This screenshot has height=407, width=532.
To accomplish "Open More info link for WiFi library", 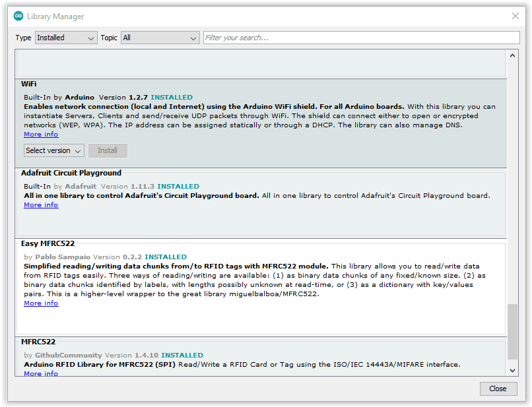I will point(41,135).
